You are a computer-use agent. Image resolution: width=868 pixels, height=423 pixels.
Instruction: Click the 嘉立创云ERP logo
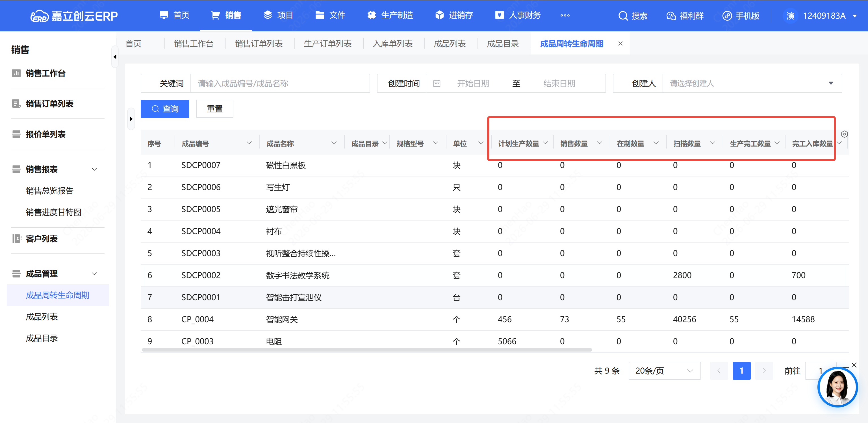(x=74, y=16)
